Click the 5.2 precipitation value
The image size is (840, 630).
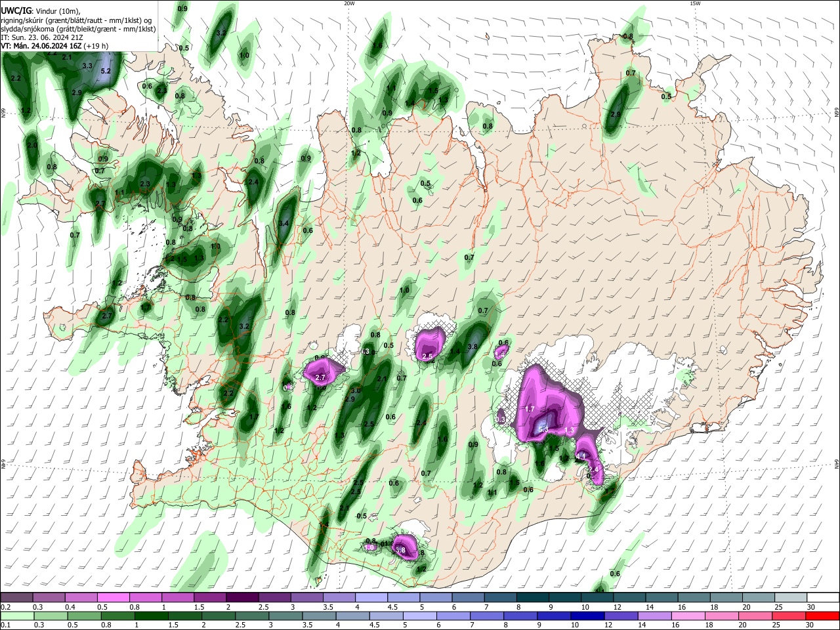click(106, 70)
